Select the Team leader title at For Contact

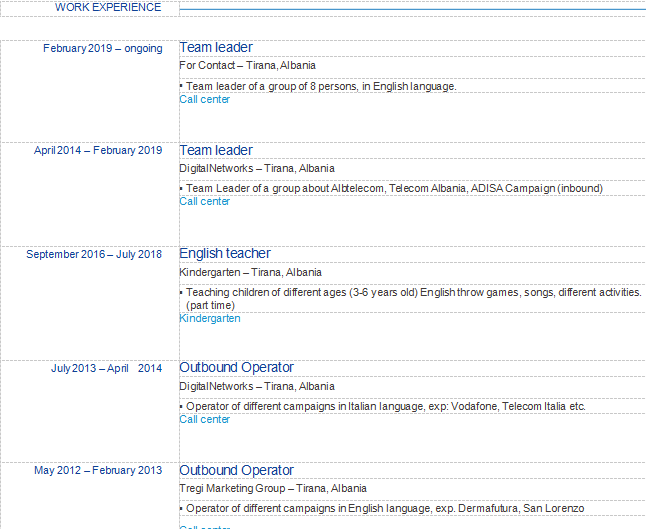[216, 47]
